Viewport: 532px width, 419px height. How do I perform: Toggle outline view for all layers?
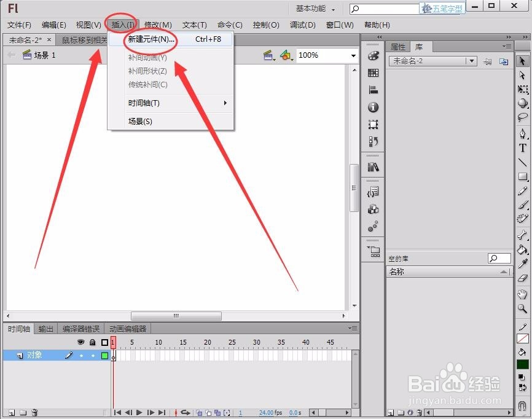[x=105, y=342]
